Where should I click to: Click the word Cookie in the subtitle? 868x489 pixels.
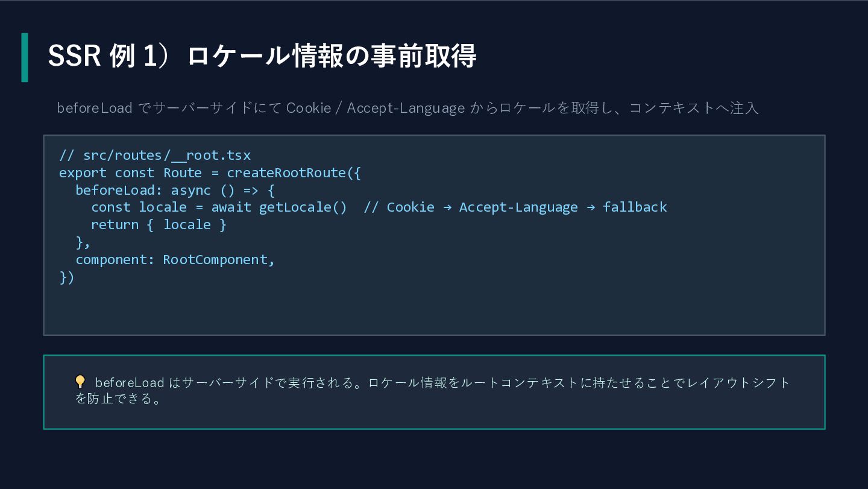click(x=309, y=108)
